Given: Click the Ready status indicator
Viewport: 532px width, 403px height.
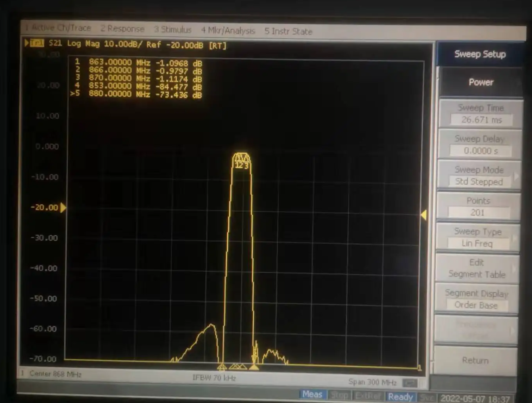Looking at the screenshot, I should click(400, 397).
